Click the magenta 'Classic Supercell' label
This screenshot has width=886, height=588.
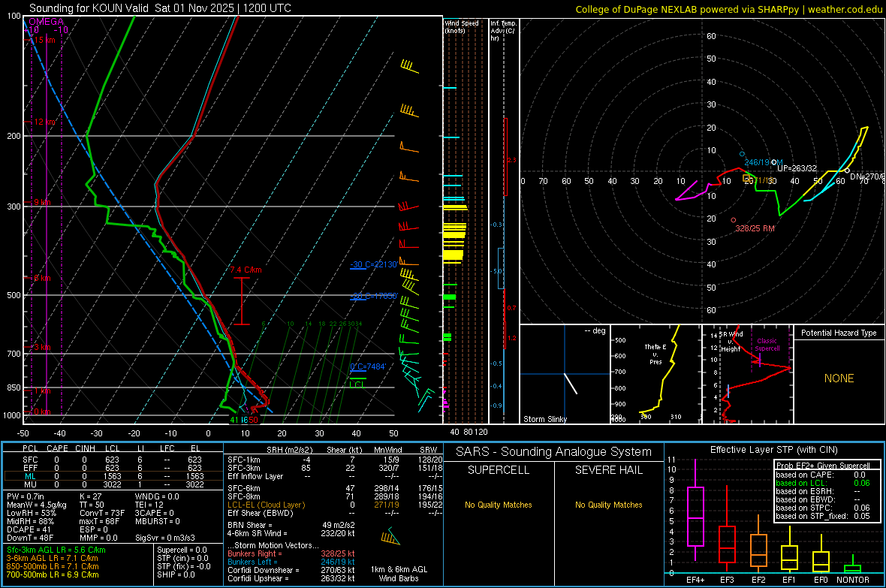click(767, 345)
